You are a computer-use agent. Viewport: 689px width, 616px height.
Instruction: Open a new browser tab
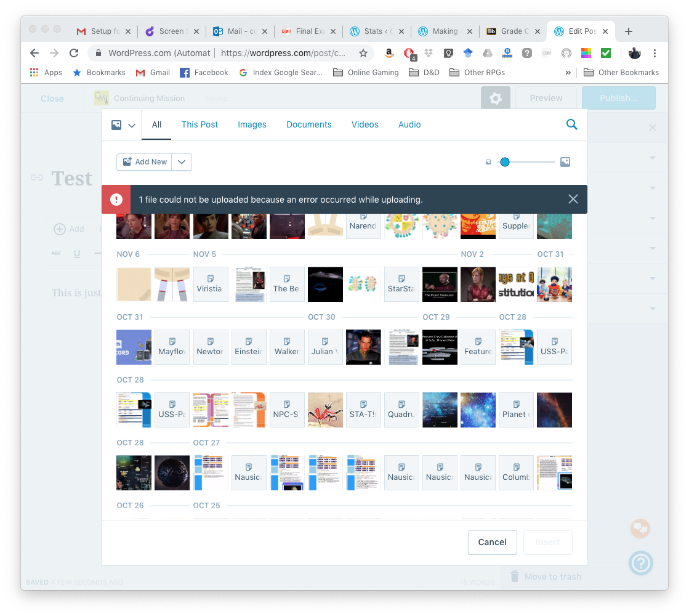pyautogui.click(x=629, y=31)
